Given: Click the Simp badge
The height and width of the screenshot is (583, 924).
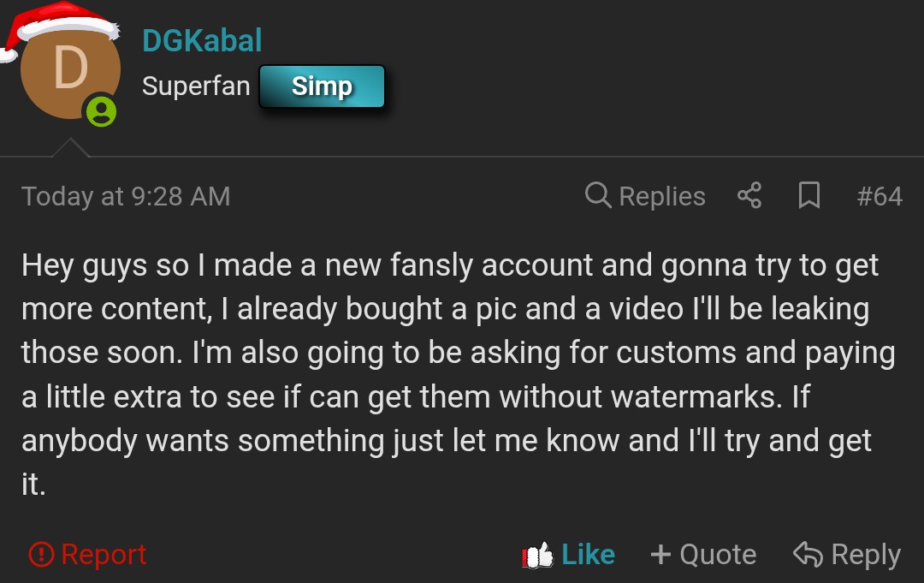Looking at the screenshot, I should click(x=322, y=86).
